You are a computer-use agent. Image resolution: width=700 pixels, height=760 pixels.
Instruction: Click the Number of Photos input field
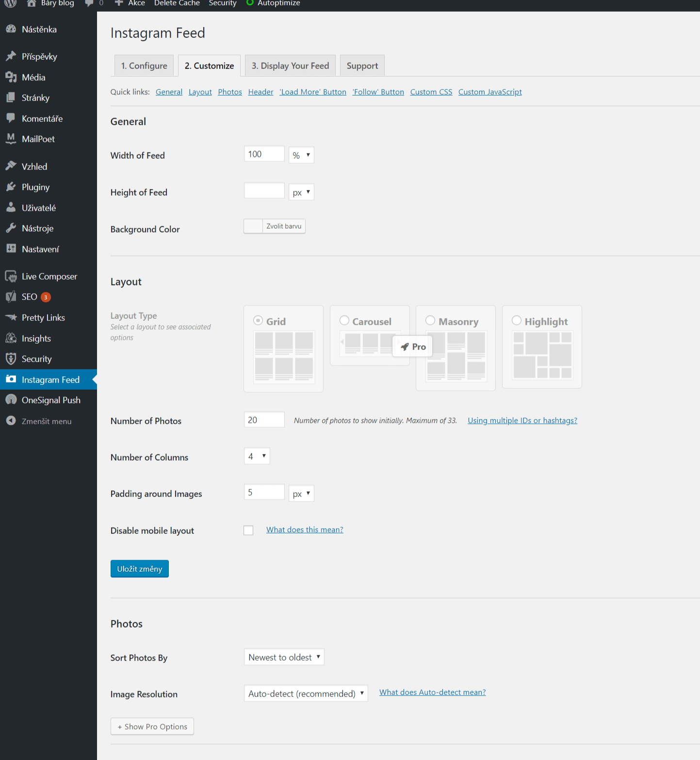pos(264,420)
